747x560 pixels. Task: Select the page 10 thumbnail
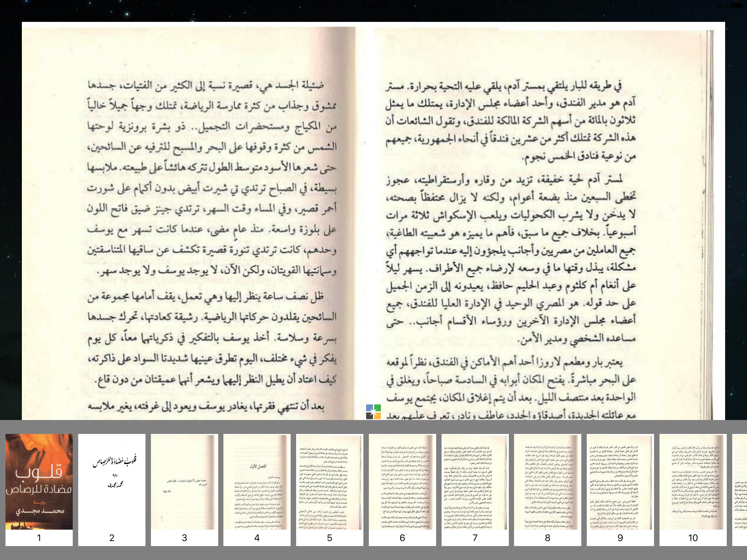pos(693,489)
